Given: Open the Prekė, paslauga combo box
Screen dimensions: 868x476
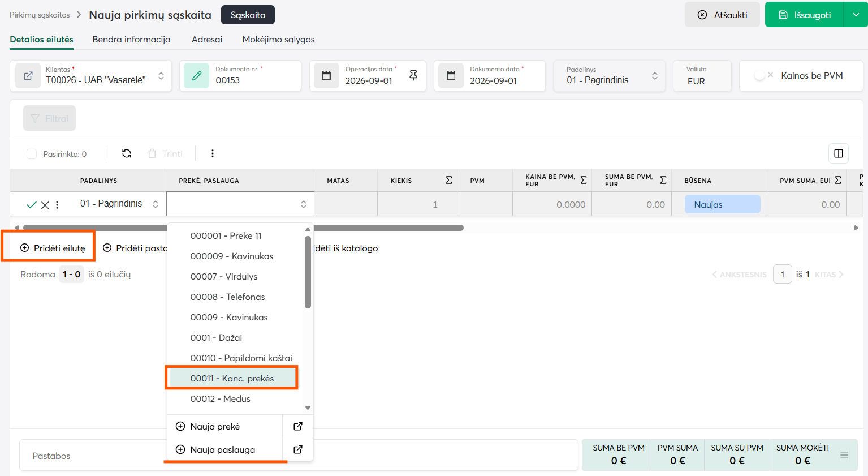Looking at the screenshot, I should [x=240, y=204].
